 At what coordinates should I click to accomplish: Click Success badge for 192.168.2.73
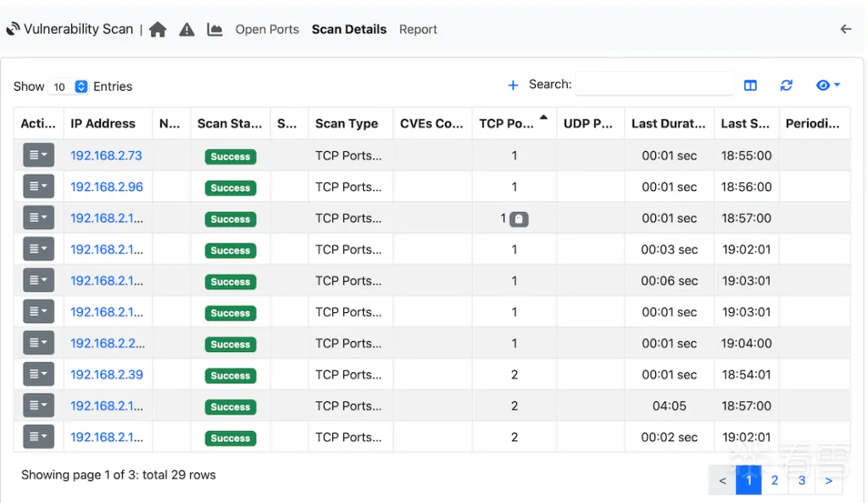(231, 157)
